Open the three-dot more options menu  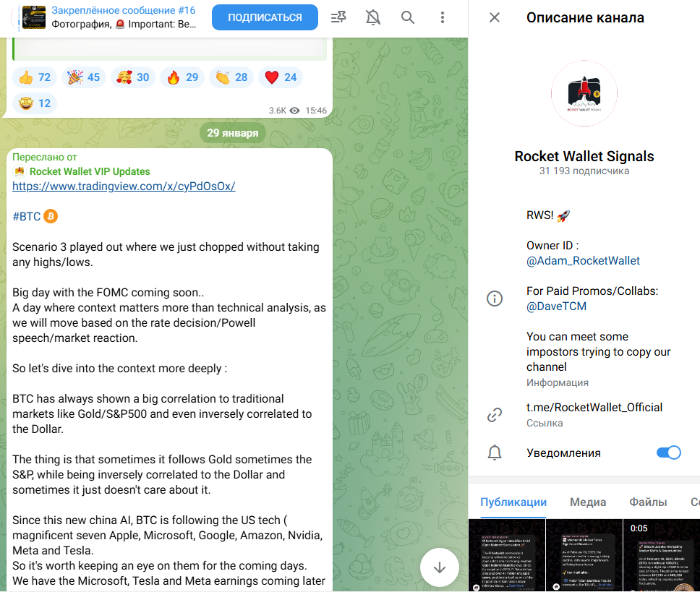(443, 17)
